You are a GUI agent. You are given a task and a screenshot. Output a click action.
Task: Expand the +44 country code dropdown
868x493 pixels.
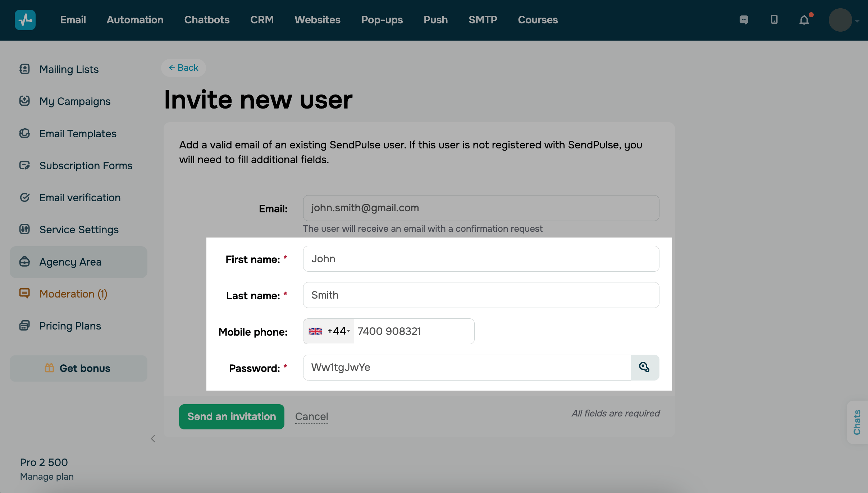(329, 331)
